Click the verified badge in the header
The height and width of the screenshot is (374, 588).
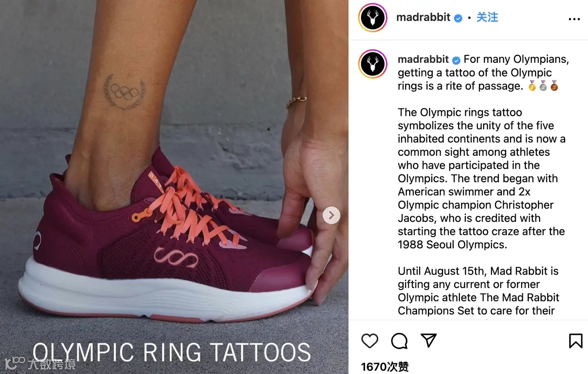(x=458, y=18)
